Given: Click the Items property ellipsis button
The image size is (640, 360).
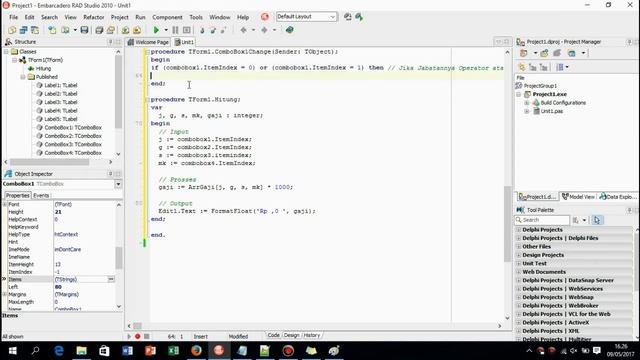Looking at the screenshot, I should (111, 279).
